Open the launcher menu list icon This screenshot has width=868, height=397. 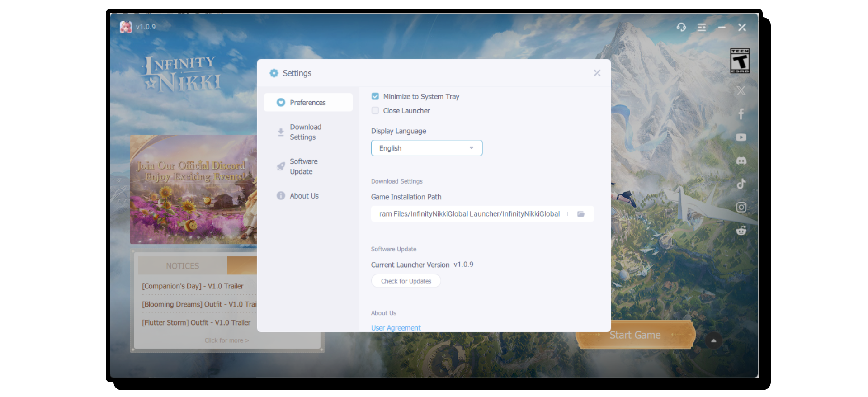coord(701,28)
